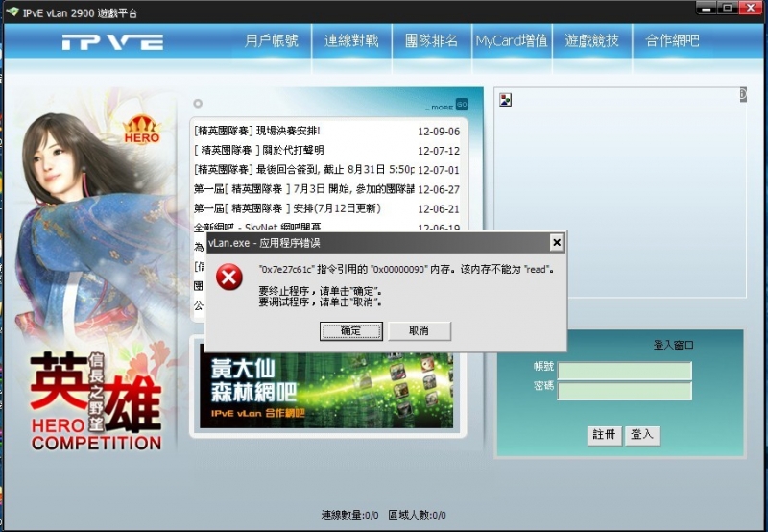The width and height of the screenshot is (768, 532).
Task: Minimize the IPvE vLan window
Action: click(x=706, y=9)
